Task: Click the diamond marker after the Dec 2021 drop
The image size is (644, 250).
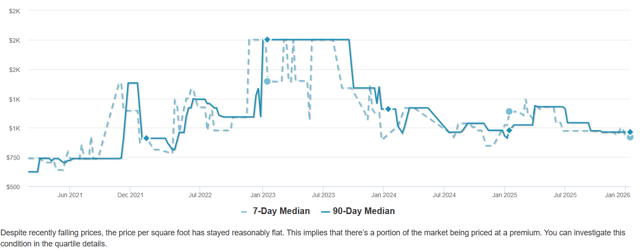Action: coord(146,138)
